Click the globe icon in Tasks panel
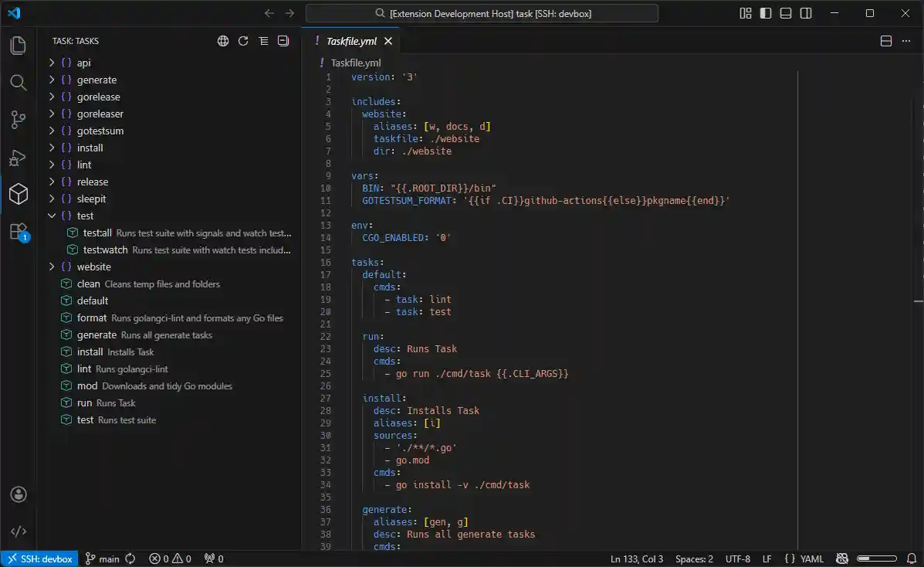The height and width of the screenshot is (567, 924). [223, 41]
